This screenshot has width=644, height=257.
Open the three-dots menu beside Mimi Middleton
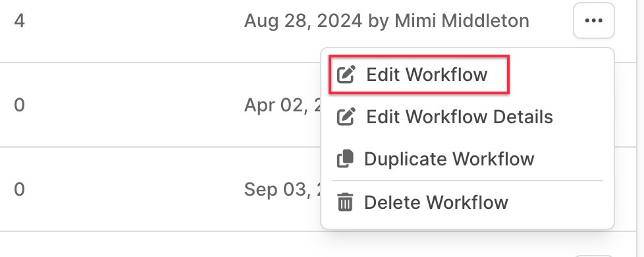(x=593, y=20)
